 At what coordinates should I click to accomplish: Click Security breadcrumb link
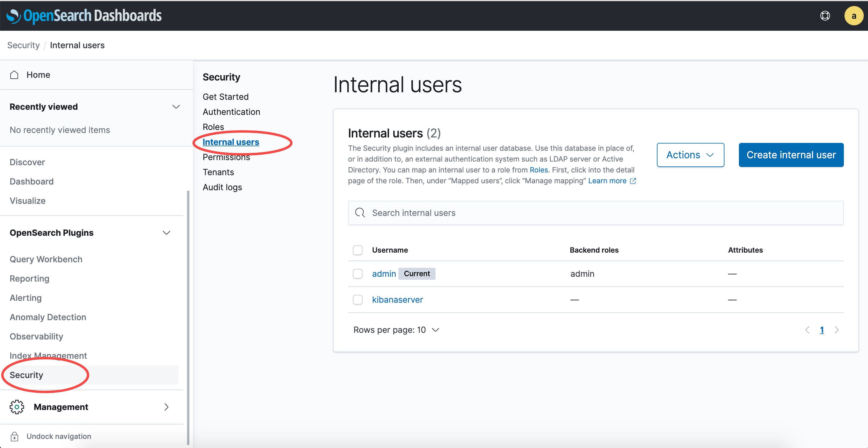23,46
